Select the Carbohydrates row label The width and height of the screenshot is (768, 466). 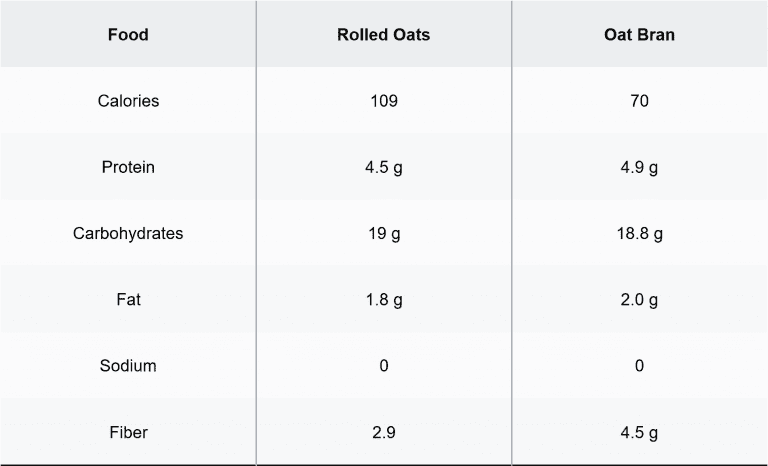tap(128, 234)
